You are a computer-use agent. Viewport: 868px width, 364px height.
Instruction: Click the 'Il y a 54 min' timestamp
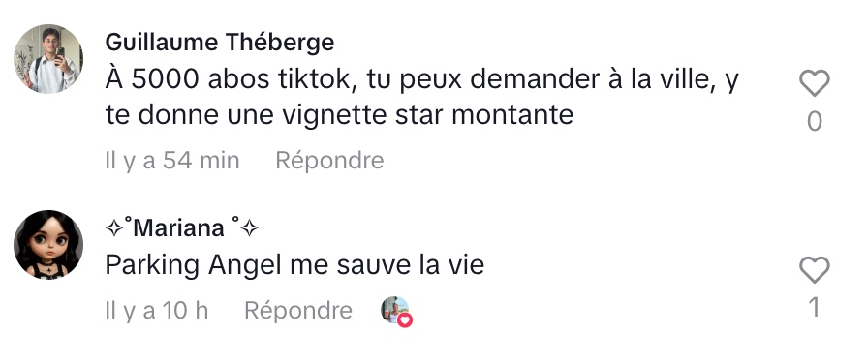pyautogui.click(x=172, y=161)
